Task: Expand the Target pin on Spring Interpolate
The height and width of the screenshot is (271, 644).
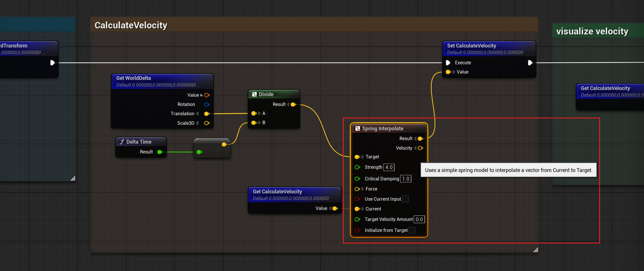Action: (x=363, y=157)
